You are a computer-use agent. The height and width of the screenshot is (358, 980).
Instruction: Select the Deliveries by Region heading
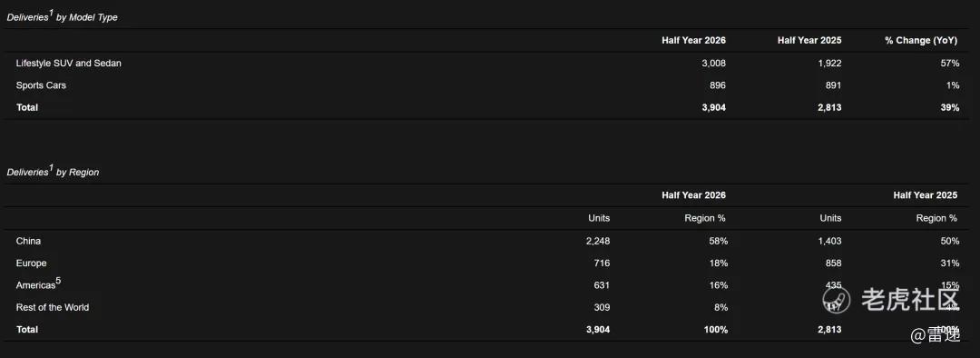point(53,171)
